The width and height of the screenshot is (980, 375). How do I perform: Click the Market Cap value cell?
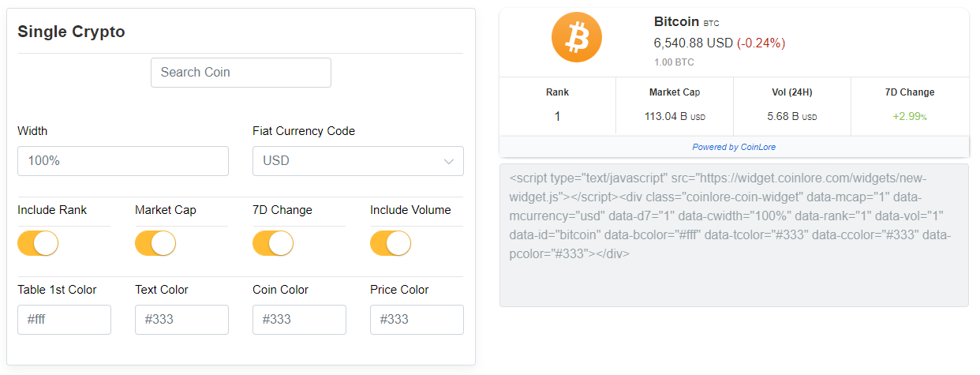click(x=675, y=117)
